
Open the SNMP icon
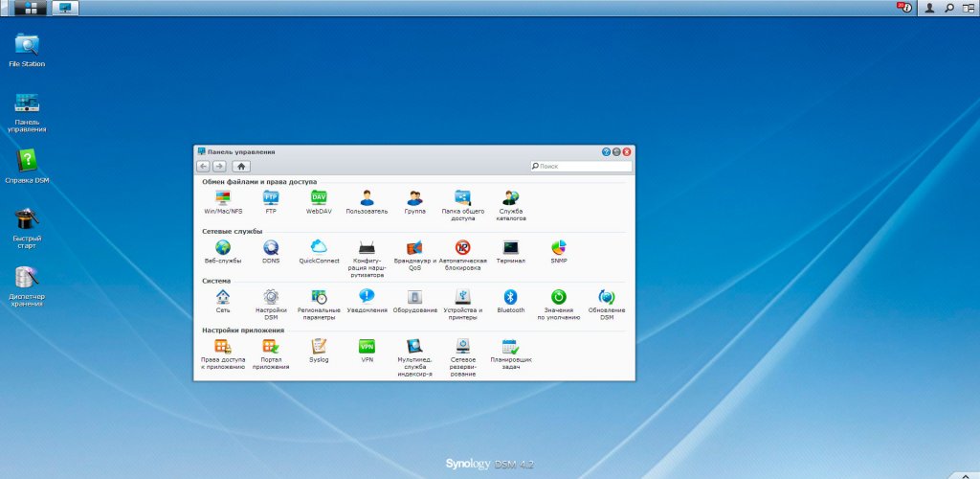558,247
